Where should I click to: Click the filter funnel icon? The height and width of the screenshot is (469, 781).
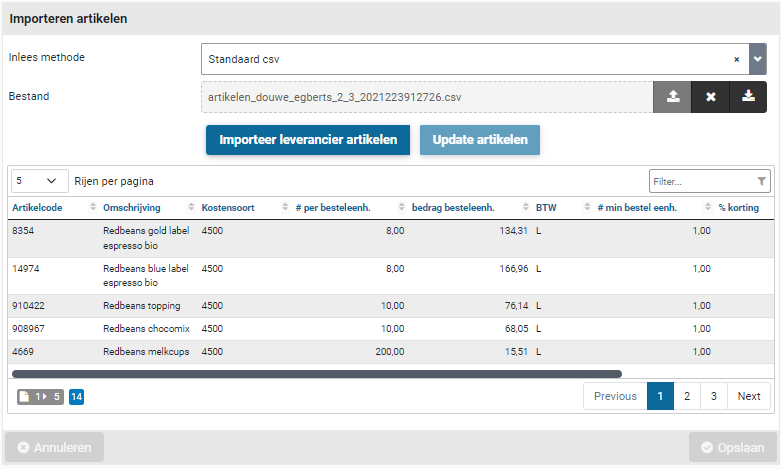pos(762,182)
